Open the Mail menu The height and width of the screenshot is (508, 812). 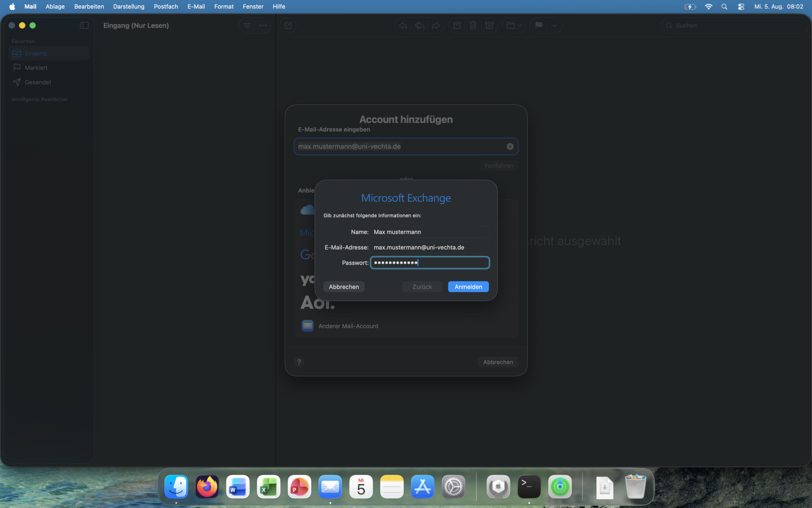point(30,7)
